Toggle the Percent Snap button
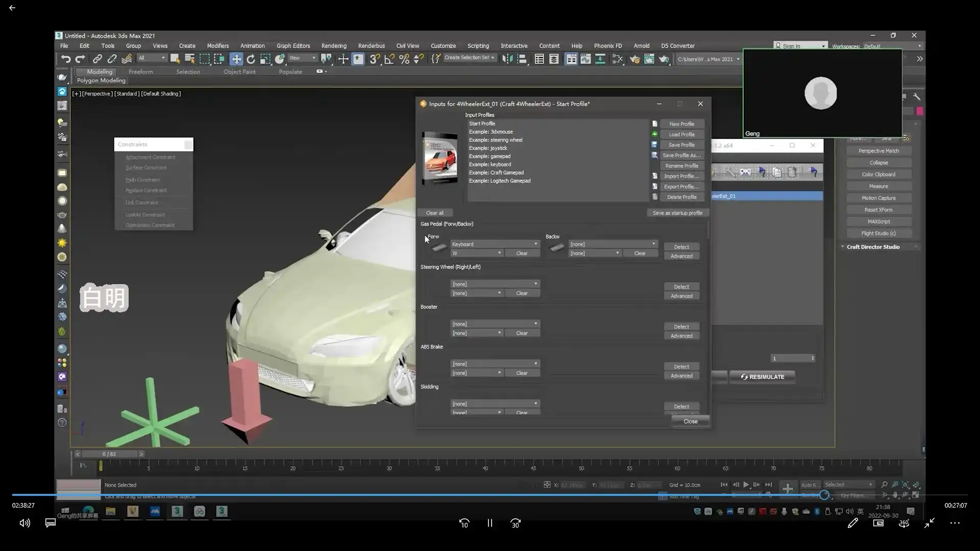980x551 pixels. 404,59
